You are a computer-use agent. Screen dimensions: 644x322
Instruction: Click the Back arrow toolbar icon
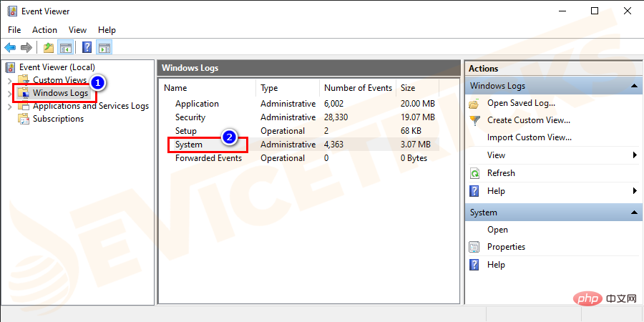pos(10,48)
